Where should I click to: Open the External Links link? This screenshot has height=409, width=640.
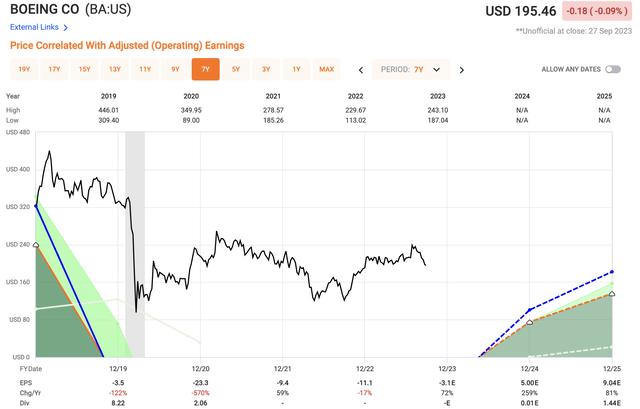tap(35, 27)
